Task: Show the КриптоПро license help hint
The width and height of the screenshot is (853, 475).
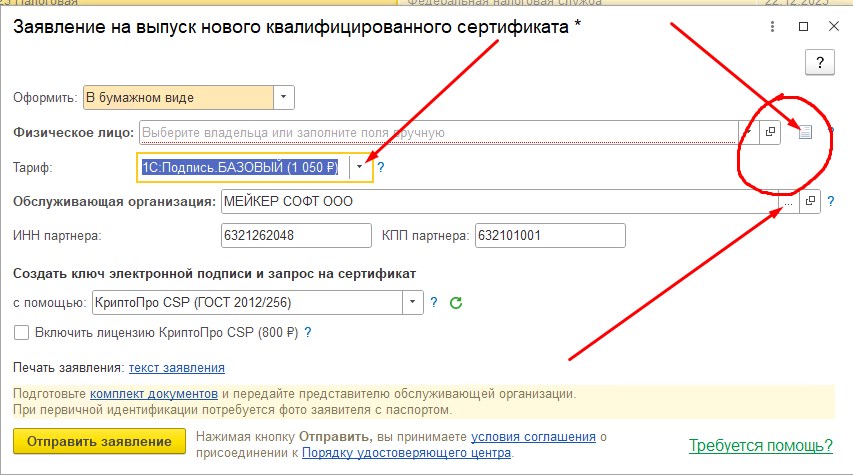Action: point(308,332)
